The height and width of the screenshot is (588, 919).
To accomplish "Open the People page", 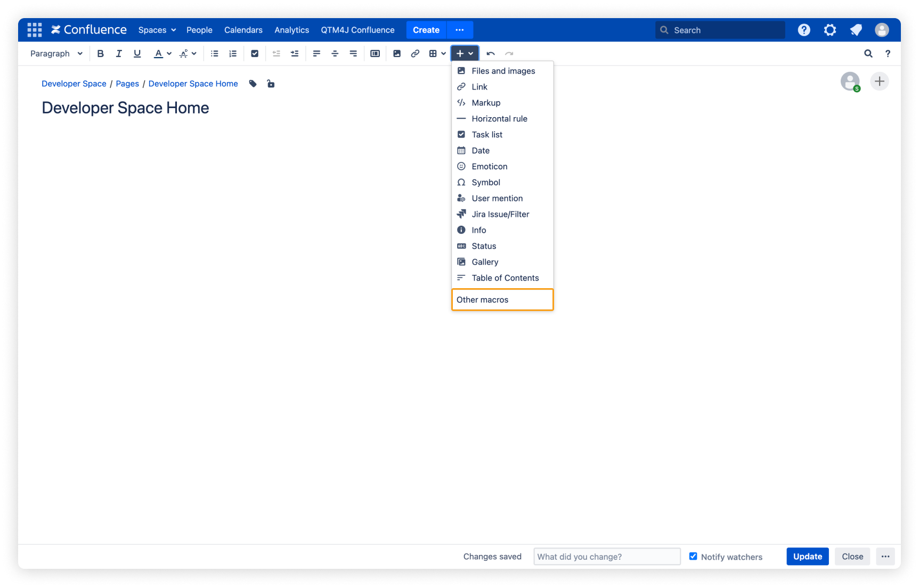I will click(x=199, y=30).
